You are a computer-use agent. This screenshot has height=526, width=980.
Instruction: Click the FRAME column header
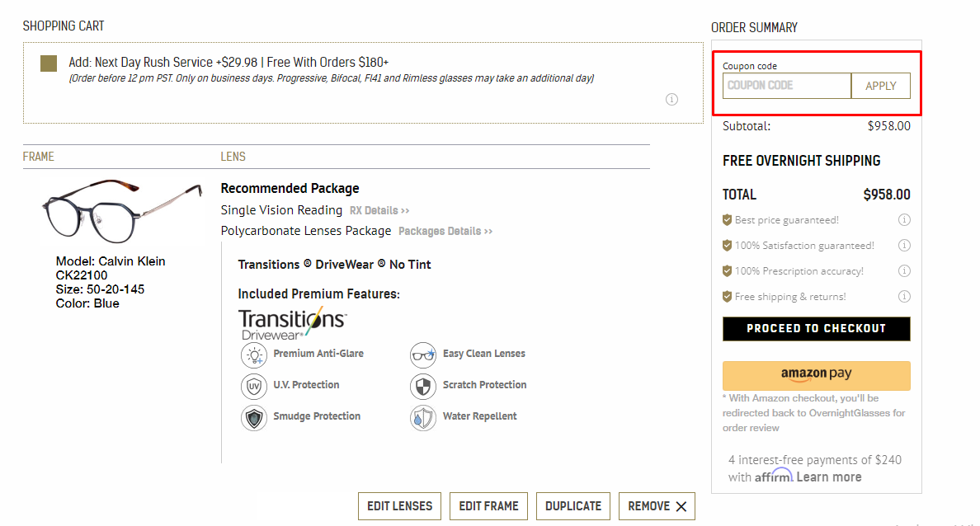tap(39, 157)
